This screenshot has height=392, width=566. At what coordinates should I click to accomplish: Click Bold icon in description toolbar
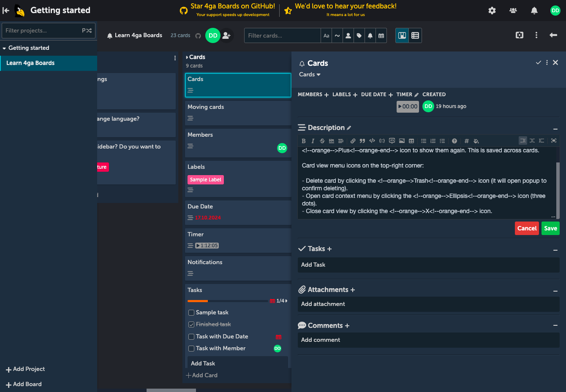(x=303, y=141)
